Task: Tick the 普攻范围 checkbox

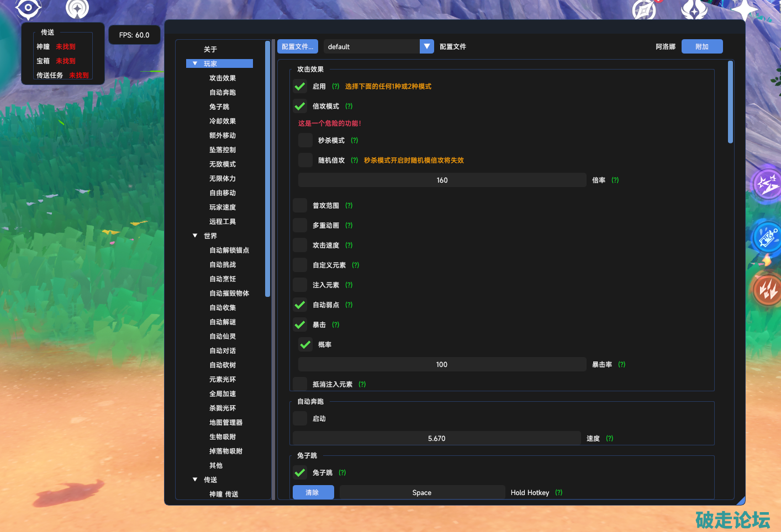Action: point(300,206)
